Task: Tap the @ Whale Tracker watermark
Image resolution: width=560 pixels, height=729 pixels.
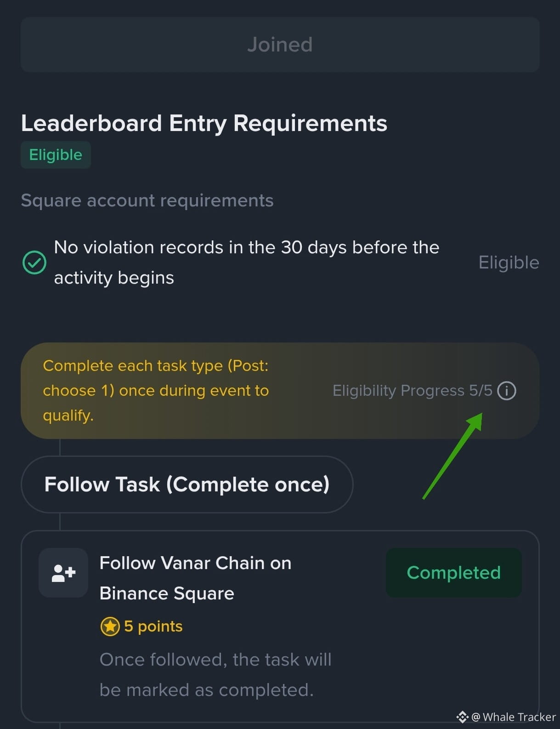Action: click(x=514, y=717)
